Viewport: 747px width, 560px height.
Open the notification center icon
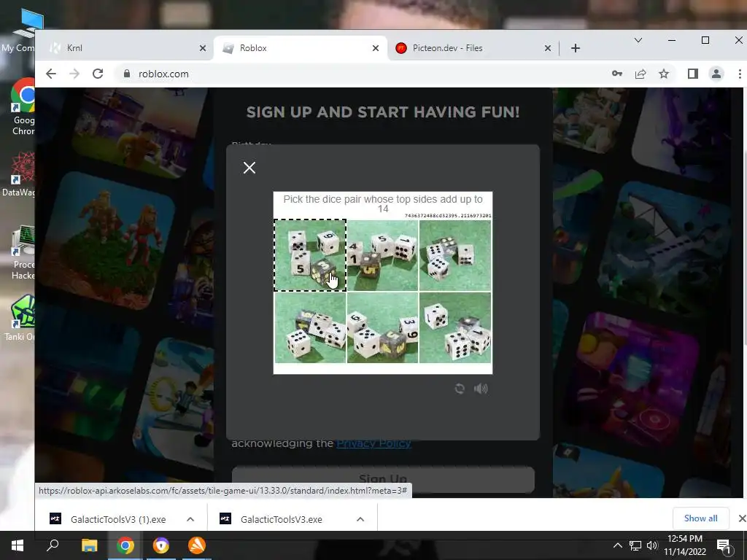point(724,545)
